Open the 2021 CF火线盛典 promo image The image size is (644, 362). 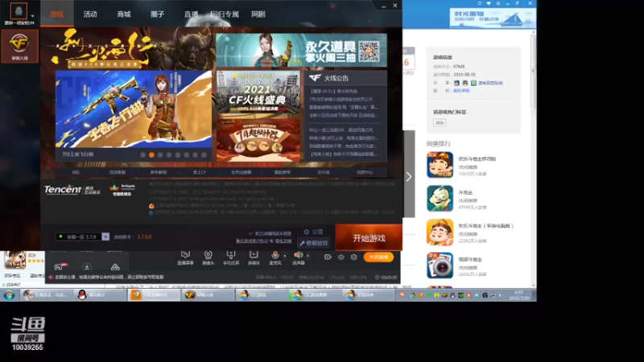point(258,93)
